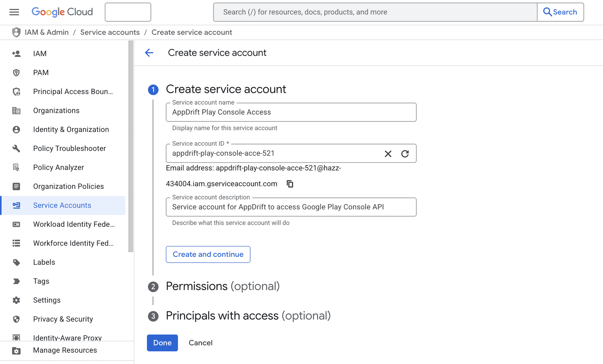Click the back arrow beside Create service account
This screenshot has width=603, height=364.
coord(149,53)
